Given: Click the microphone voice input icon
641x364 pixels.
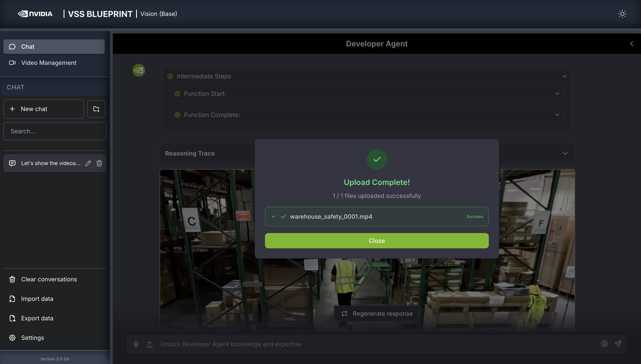Looking at the screenshot, I should tap(136, 344).
